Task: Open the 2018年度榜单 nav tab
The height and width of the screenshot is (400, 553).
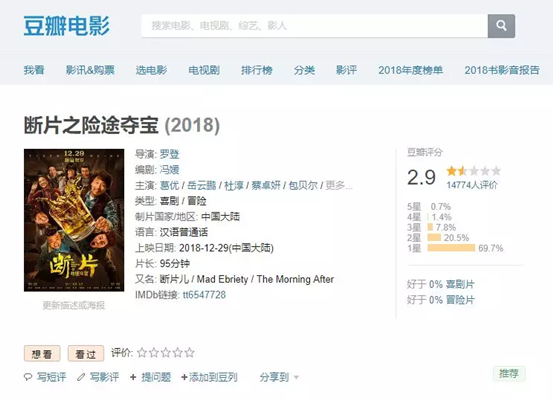Action: click(x=411, y=70)
